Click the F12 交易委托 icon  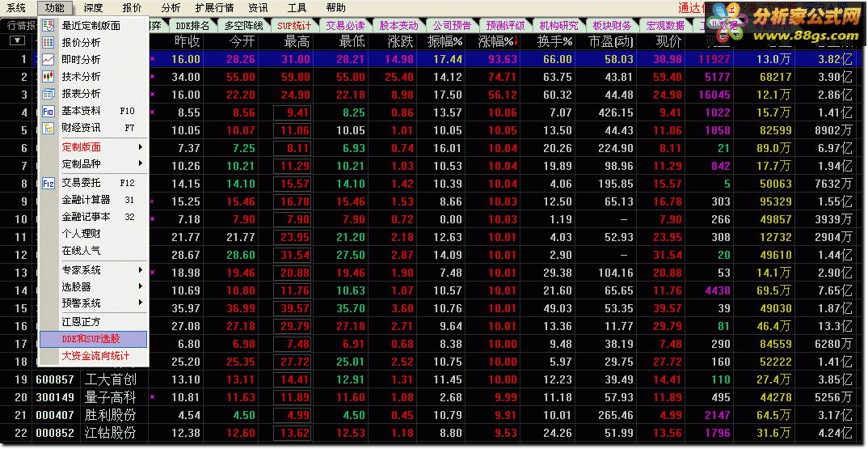[x=48, y=183]
